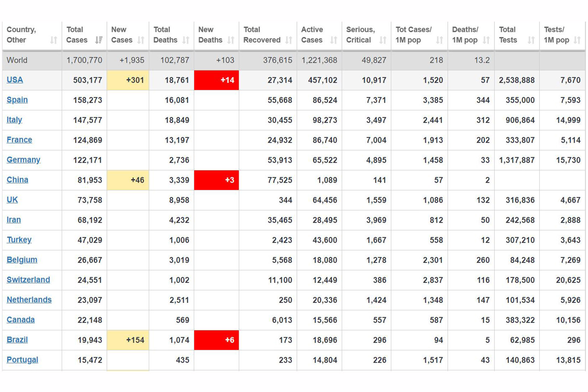Open the USA country link
Viewport: 588px width, 392px height.
15,80
